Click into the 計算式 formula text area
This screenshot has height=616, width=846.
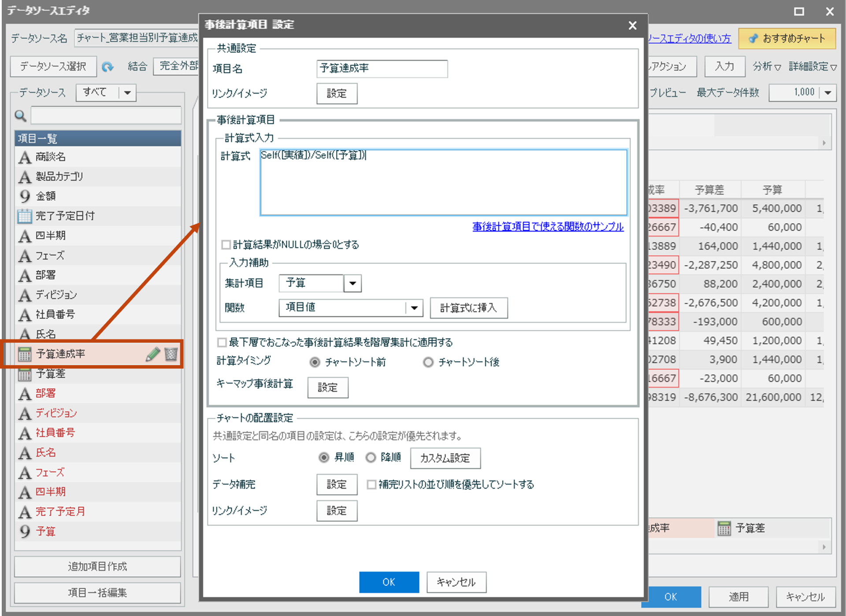pyautogui.click(x=443, y=182)
